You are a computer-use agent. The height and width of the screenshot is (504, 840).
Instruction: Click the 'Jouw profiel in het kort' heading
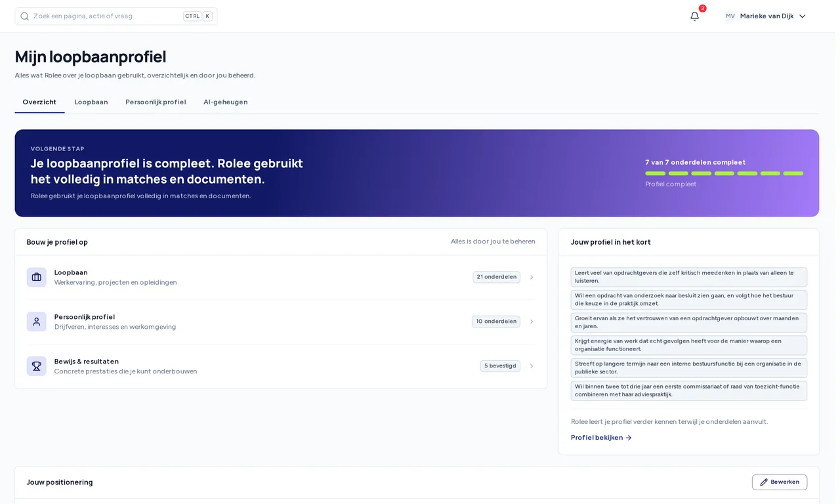tap(611, 242)
